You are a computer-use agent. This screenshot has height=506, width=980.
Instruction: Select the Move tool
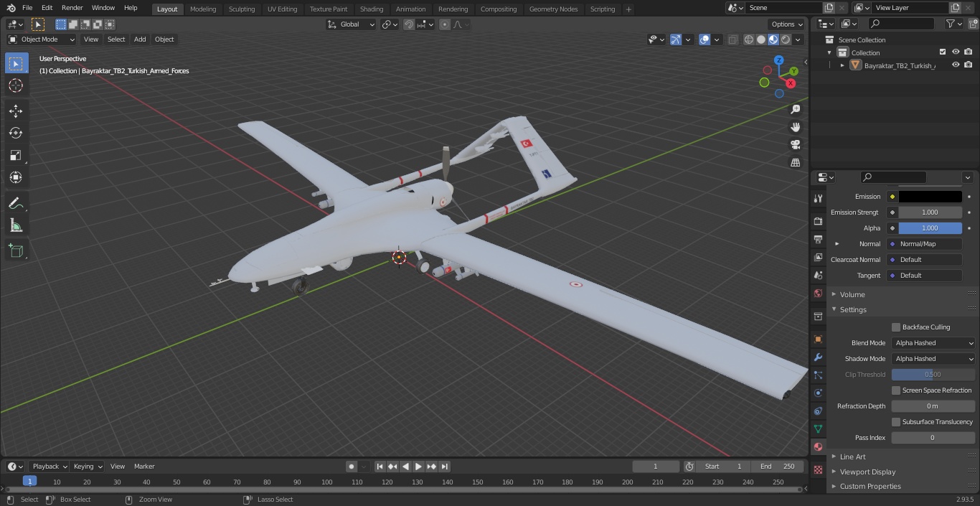coord(16,111)
